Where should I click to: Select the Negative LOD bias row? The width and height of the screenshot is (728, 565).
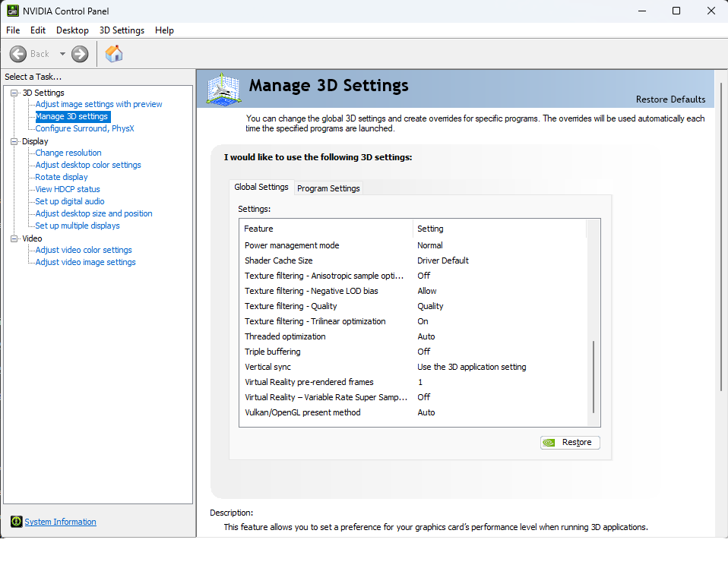pyautogui.click(x=413, y=291)
